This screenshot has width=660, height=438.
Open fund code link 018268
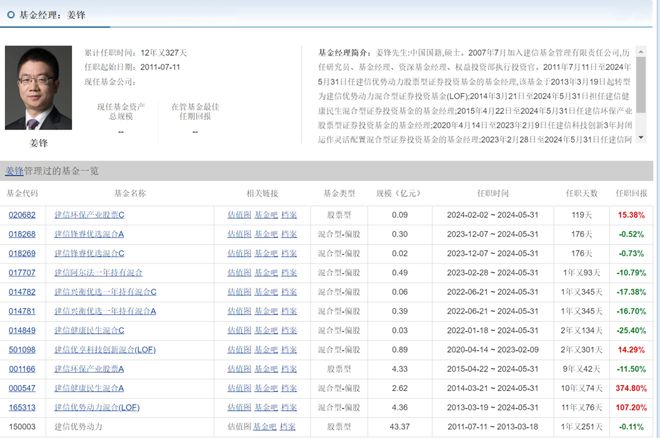tap(22, 234)
